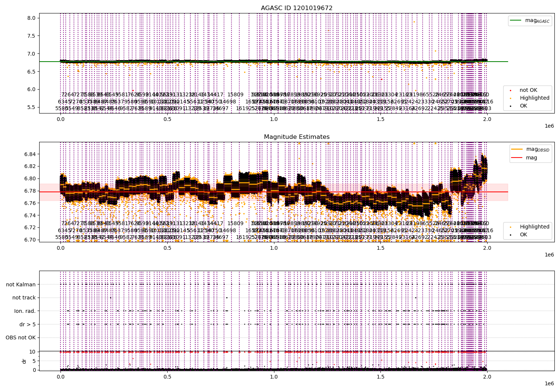This screenshot has width=560, height=392.
Task: Click the 8.0 tick label on top plot
Action: tap(32, 18)
